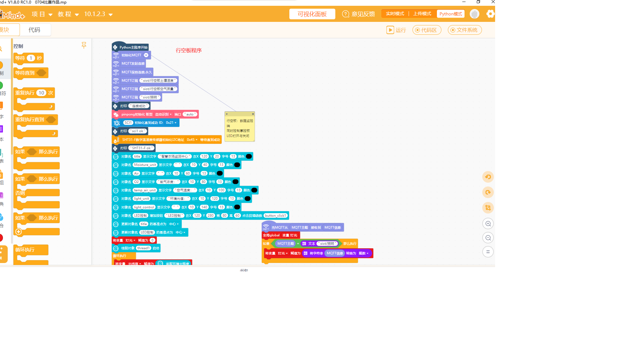Click the redo arrow on the workspace

[x=488, y=192]
